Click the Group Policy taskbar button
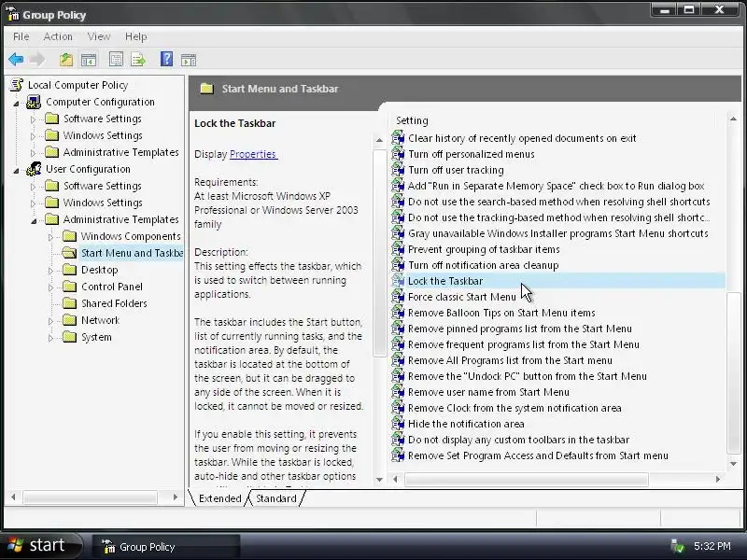 pyautogui.click(x=166, y=547)
